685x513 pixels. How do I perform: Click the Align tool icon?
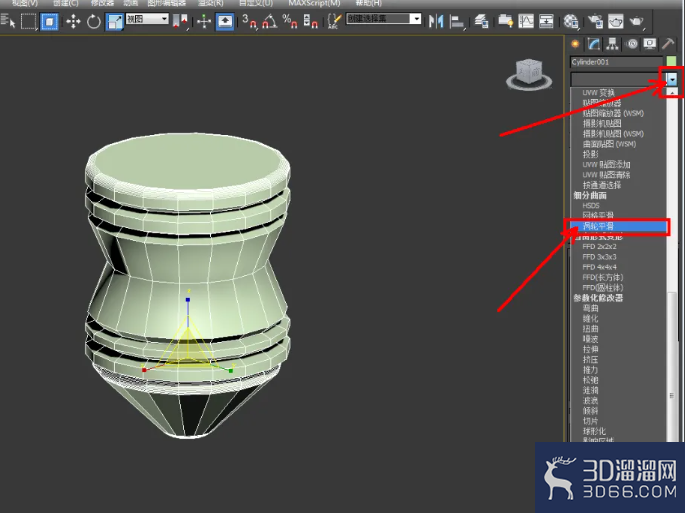(x=457, y=21)
